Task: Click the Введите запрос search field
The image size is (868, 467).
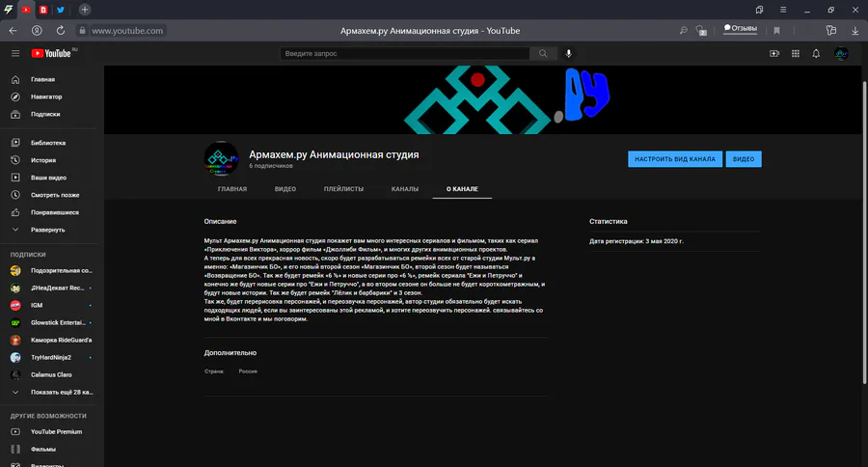Action: click(x=405, y=53)
